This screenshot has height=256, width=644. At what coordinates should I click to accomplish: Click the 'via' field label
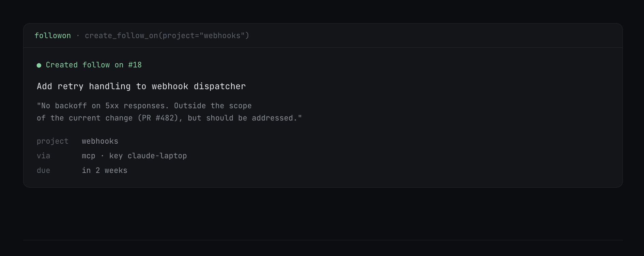[x=43, y=156]
